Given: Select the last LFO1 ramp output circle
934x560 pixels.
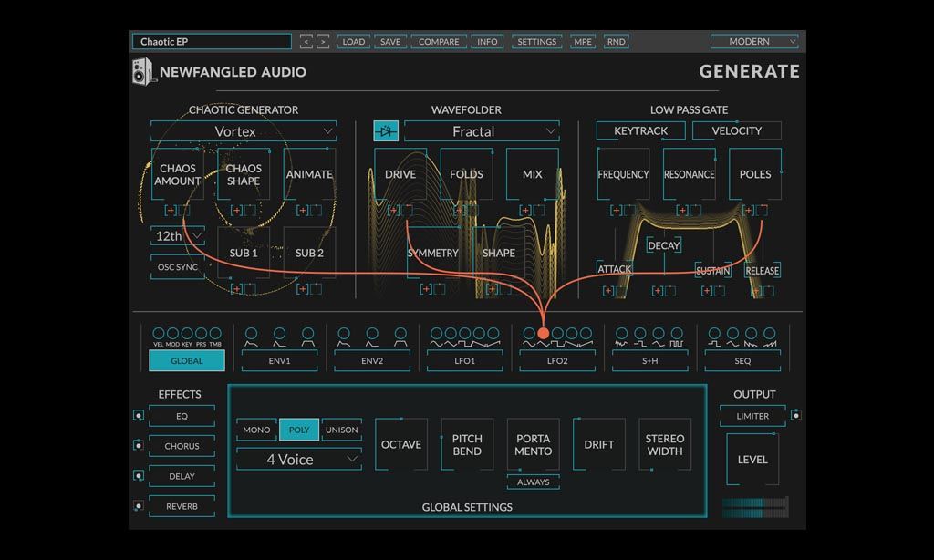Looking at the screenshot, I should pos(493,333).
